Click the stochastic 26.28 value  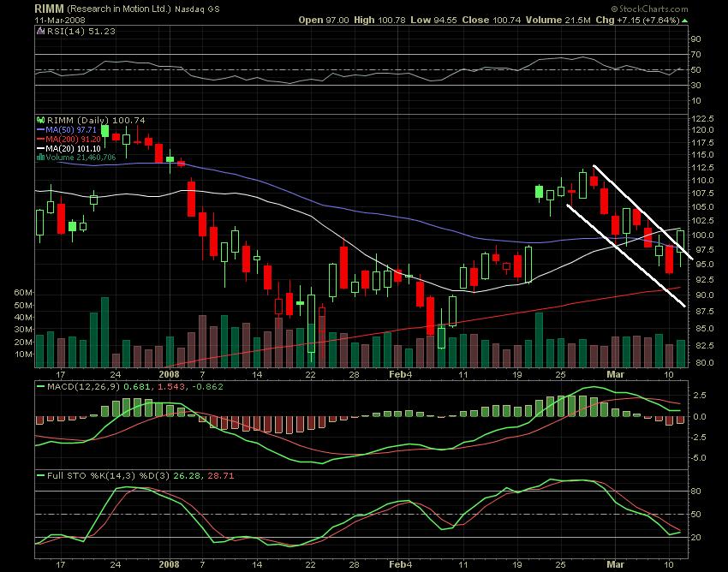point(185,476)
